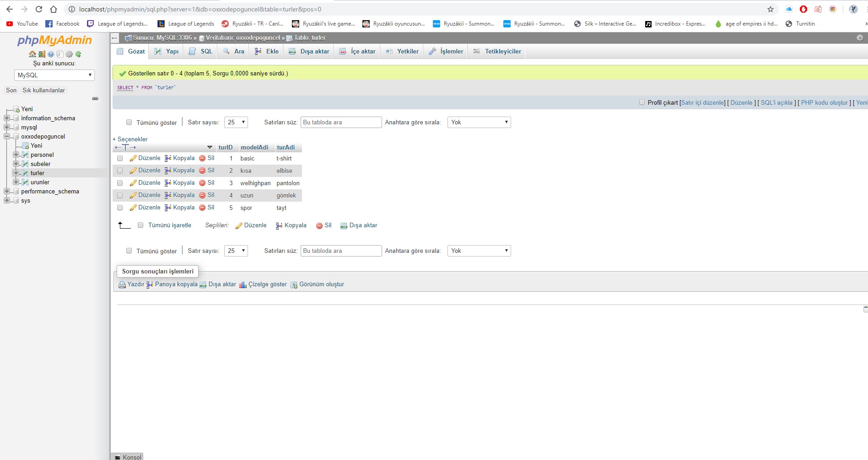Click the print icon next to Yazdır

[122, 285]
